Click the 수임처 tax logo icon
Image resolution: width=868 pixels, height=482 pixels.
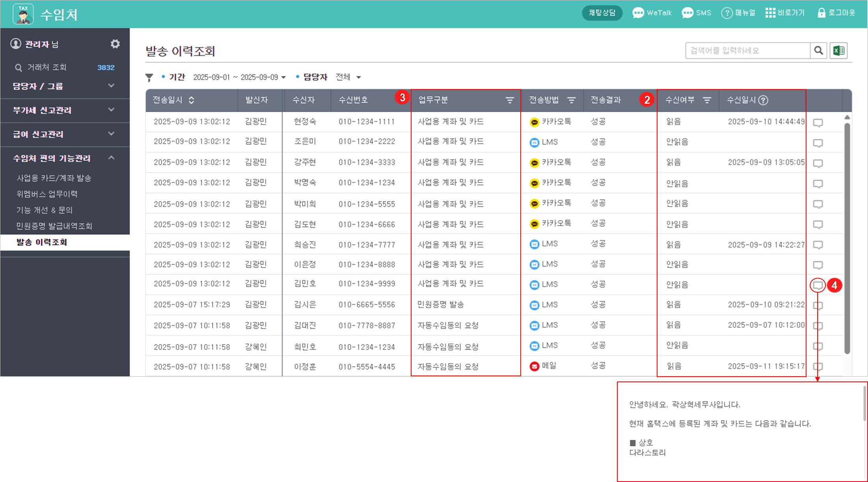(23, 14)
